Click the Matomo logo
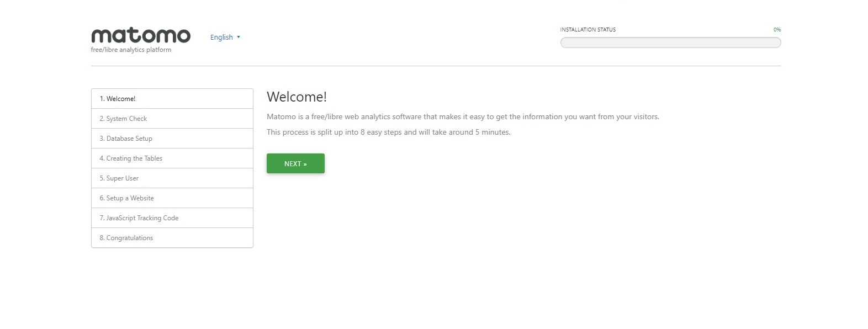Image resolution: width=868 pixels, height=329 pixels. click(140, 35)
